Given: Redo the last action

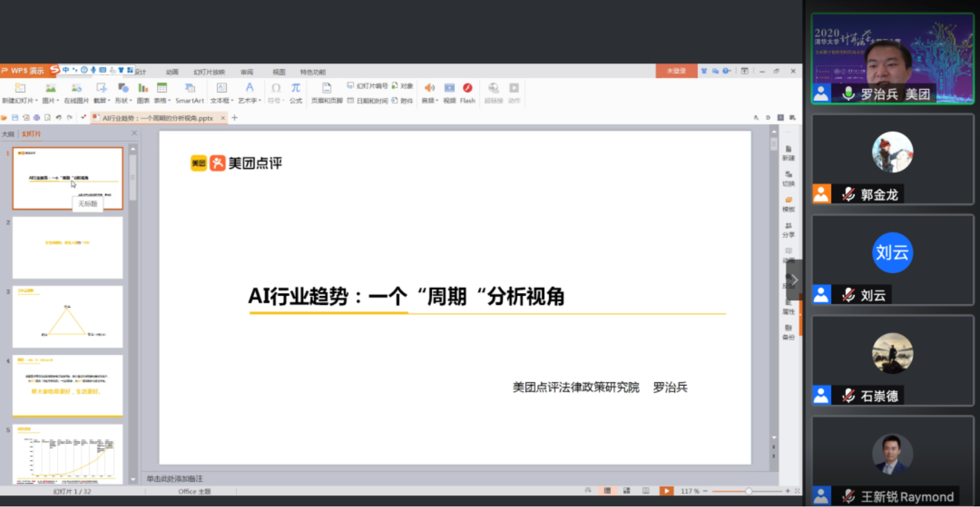Looking at the screenshot, I should coord(69,118).
